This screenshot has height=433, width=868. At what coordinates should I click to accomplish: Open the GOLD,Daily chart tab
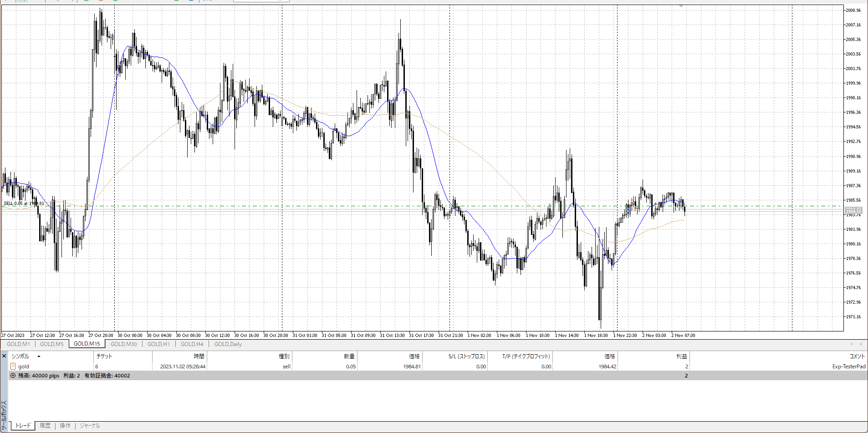pos(228,344)
